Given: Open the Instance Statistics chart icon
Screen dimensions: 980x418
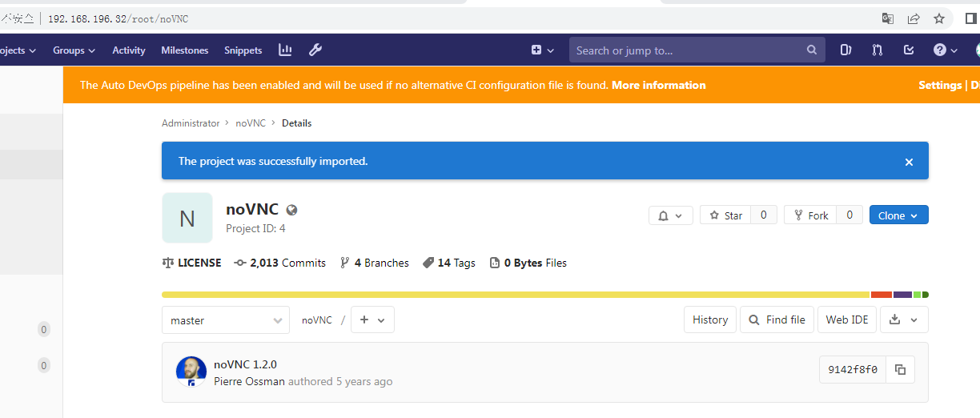Looking at the screenshot, I should (285, 50).
